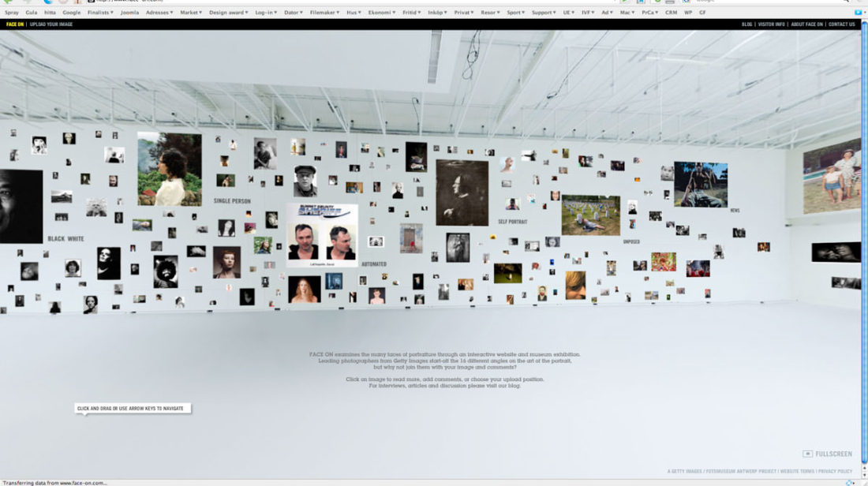
Task: Open the Contact Us link
Action: 841,24
